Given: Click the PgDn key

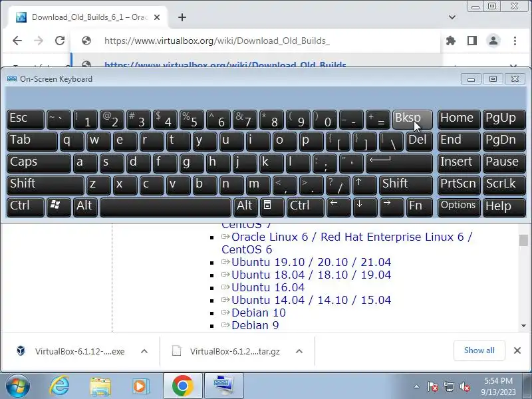Looking at the screenshot, I should 504,142.
